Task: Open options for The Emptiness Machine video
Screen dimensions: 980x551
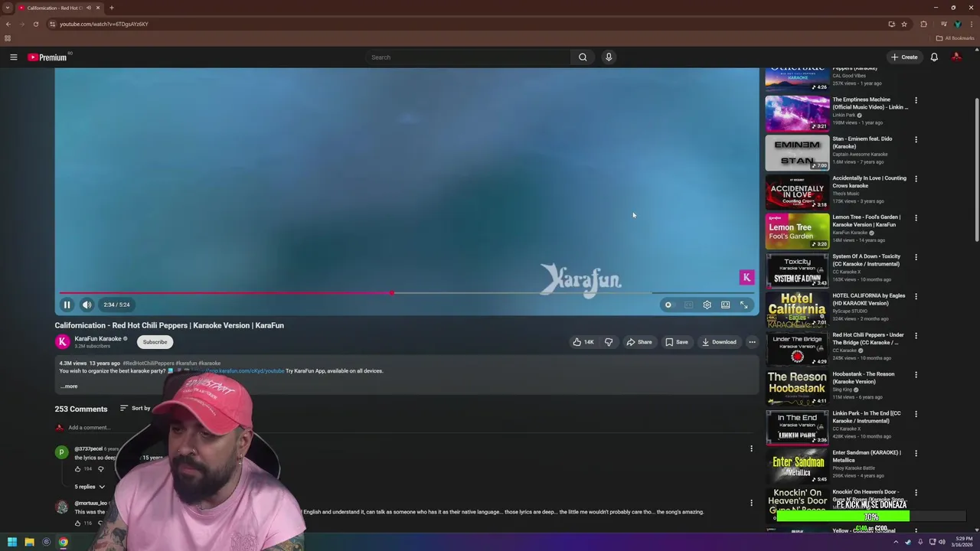Action: coord(916,100)
